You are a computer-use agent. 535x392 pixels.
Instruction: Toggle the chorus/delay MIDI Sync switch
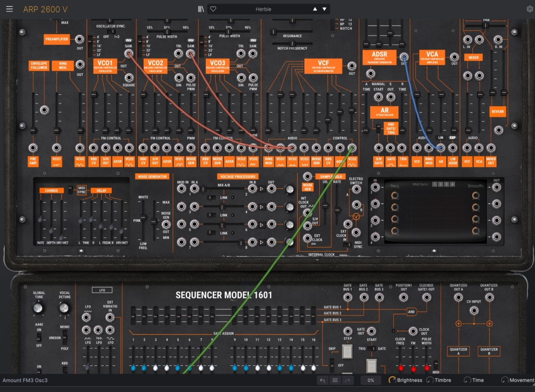pyautogui.click(x=71, y=189)
